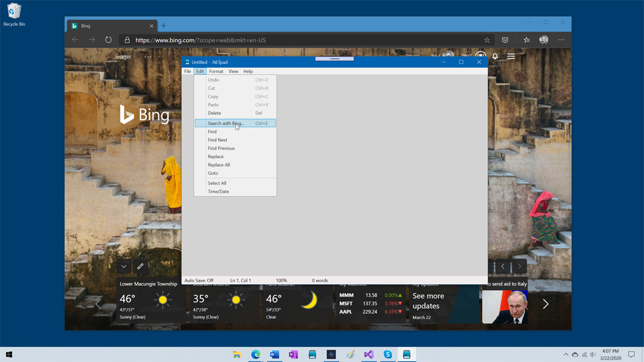Open OneNote from the taskbar
644x362 pixels.
click(294, 354)
